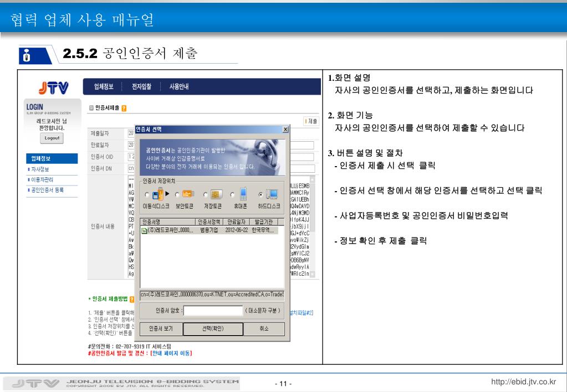Choose the 하드디스크 radio button
Screen dimensions: 567x392
tap(260, 195)
